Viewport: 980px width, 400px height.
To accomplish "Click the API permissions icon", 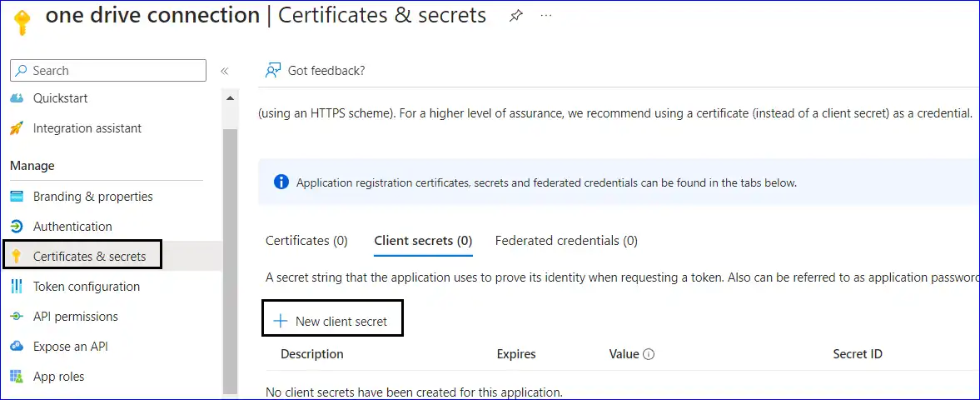I will coord(17,317).
